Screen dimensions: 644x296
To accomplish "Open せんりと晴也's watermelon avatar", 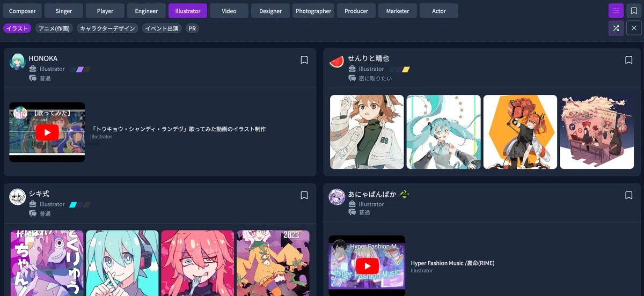I will coord(336,62).
